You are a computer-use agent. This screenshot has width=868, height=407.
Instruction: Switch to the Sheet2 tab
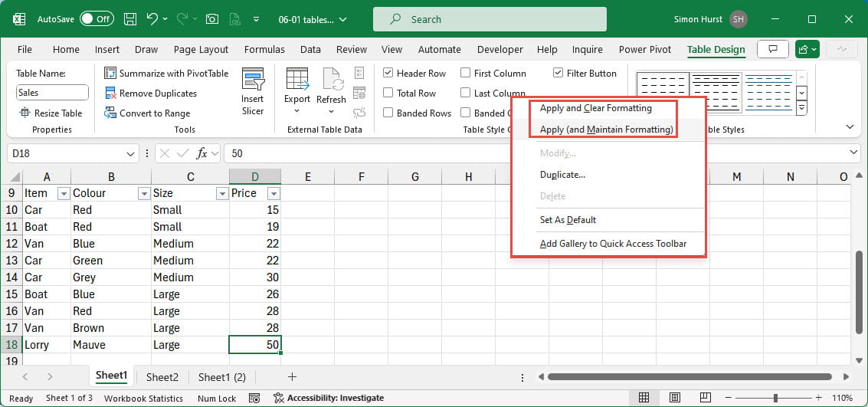pyautogui.click(x=162, y=377)
